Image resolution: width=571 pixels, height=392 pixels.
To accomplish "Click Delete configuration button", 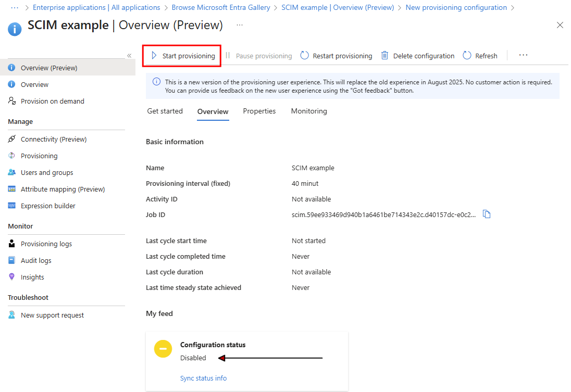I will coord(418,56).
